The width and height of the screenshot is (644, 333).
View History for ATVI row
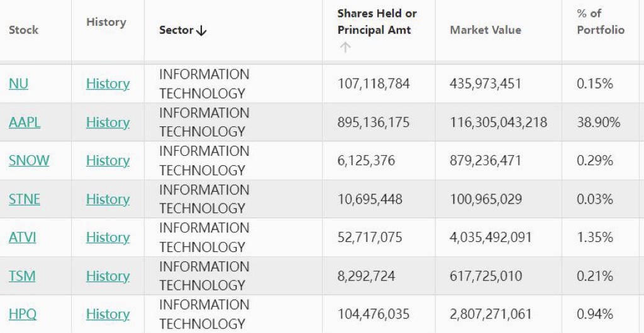(x=108, y=237)
